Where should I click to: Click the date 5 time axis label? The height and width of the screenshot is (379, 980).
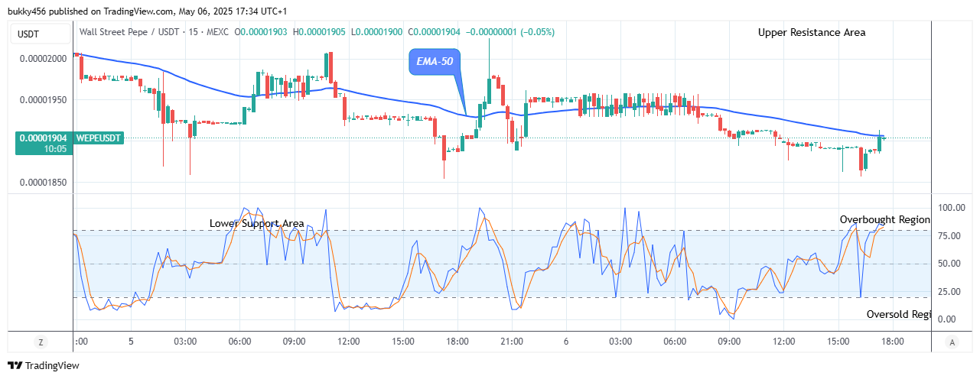click(131, 342)
